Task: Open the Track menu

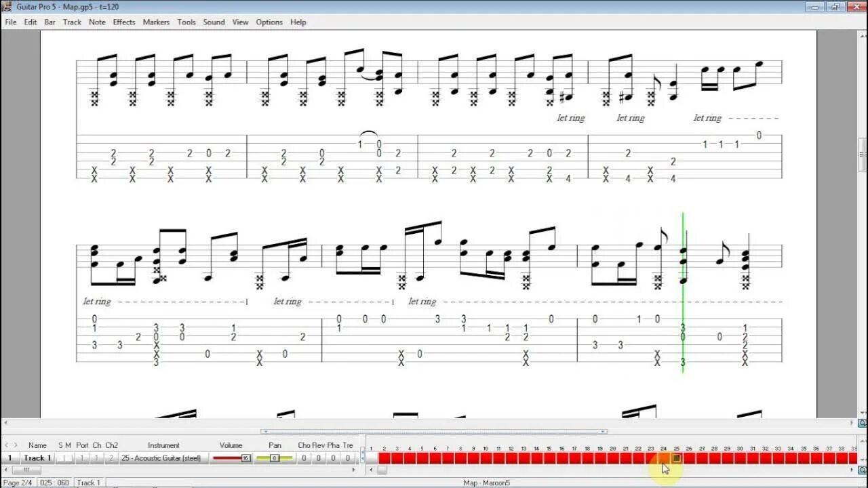Action: click(x=72, y=22)
